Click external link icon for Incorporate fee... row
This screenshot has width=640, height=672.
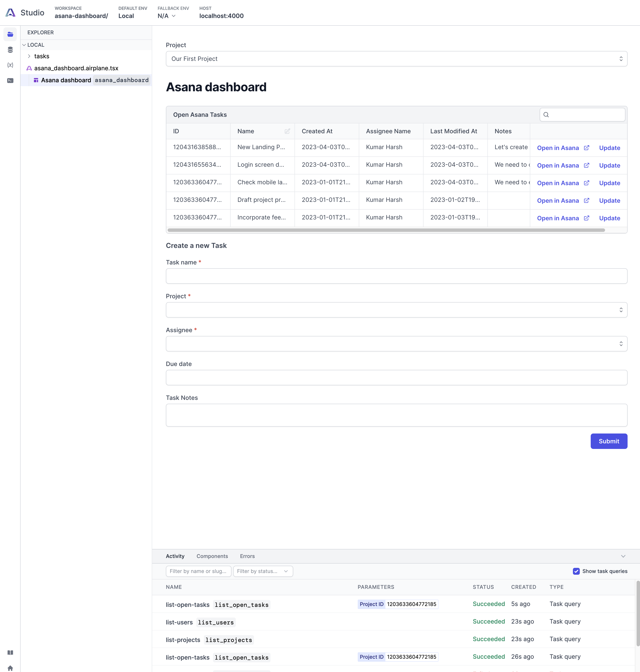pos(586,218)
